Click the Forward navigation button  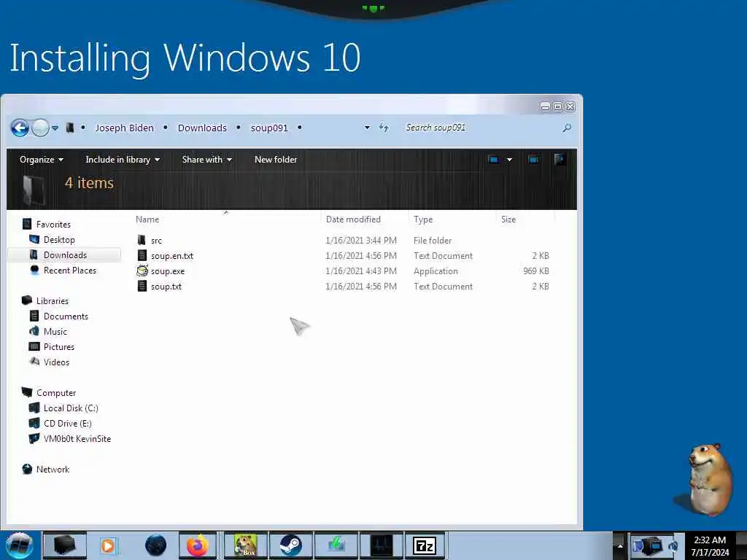click(41, 128)
